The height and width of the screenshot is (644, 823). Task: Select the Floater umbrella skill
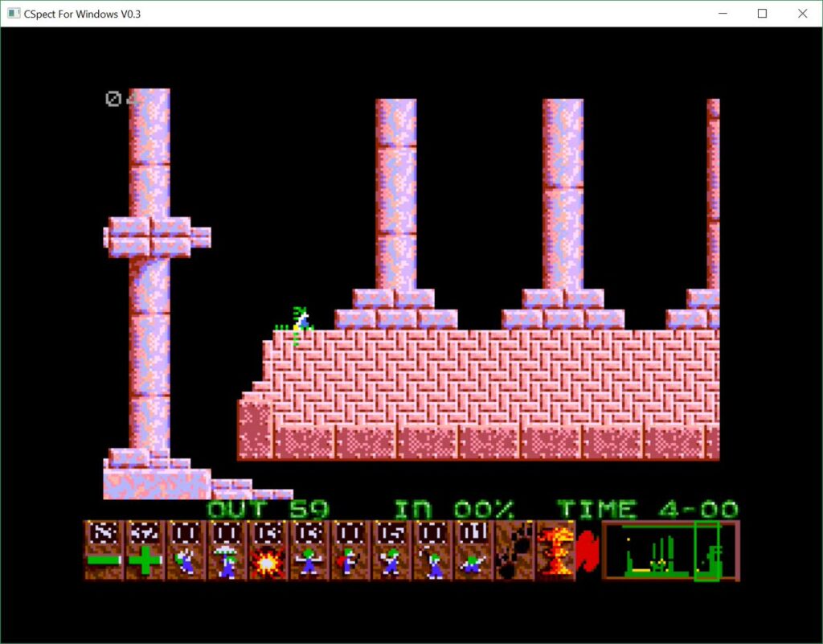click(x=227, y=550)
